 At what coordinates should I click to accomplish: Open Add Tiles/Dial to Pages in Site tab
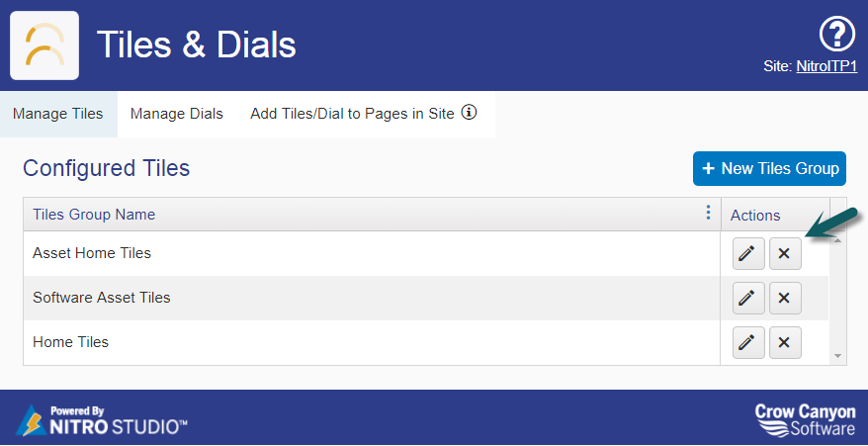353,114
